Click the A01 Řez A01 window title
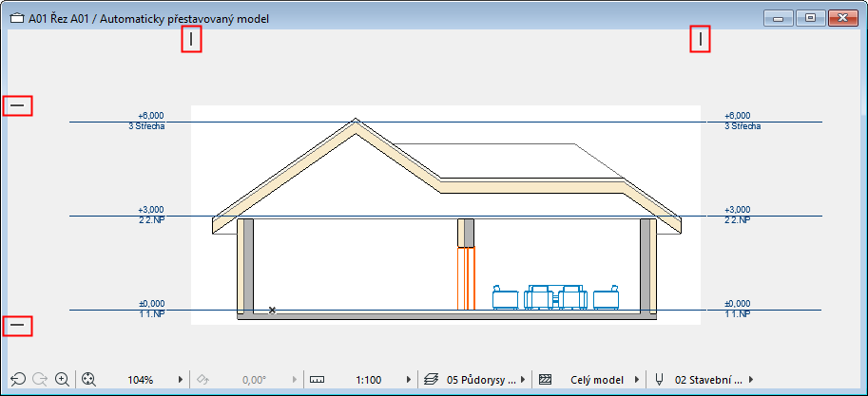This screenshot has width=868, height=396. (x=148, y=19)
